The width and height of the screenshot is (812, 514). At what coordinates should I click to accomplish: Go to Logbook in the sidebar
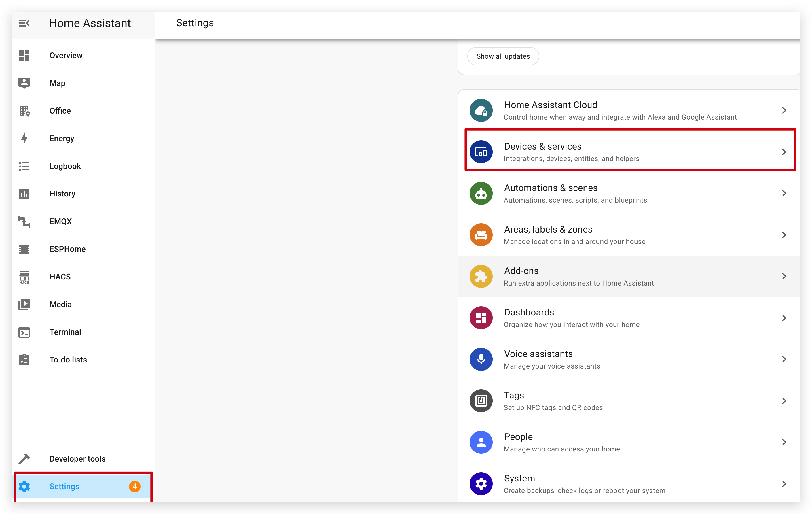(83, 166)
